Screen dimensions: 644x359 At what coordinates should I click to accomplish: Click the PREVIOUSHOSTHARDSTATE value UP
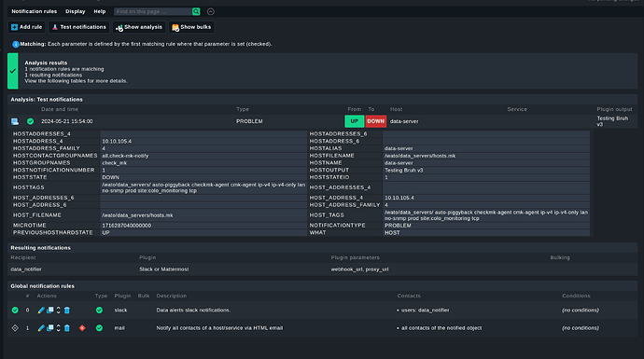pos(106,232)
